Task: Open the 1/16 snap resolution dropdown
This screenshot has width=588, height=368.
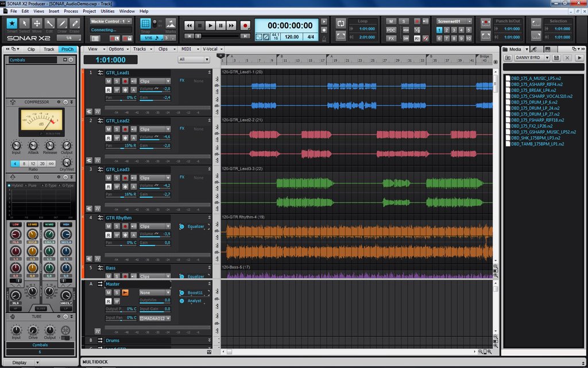Action: tap(151, 38)
